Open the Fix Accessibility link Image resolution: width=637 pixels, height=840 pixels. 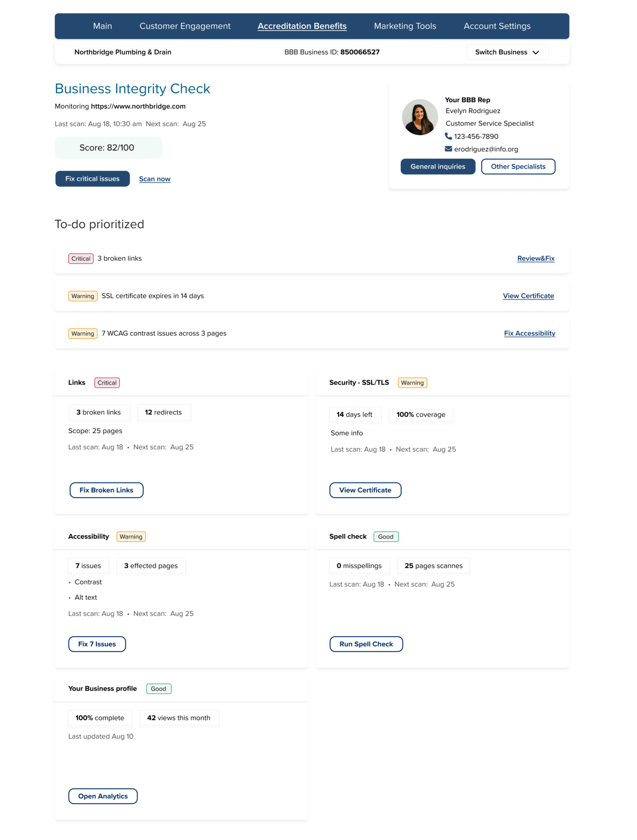pyautogui.click(x=529, y=333)
